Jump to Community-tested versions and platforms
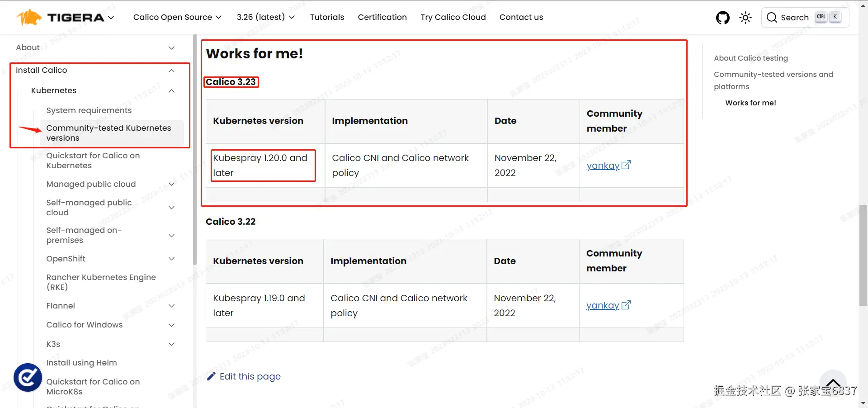 (x=774, y=80)
